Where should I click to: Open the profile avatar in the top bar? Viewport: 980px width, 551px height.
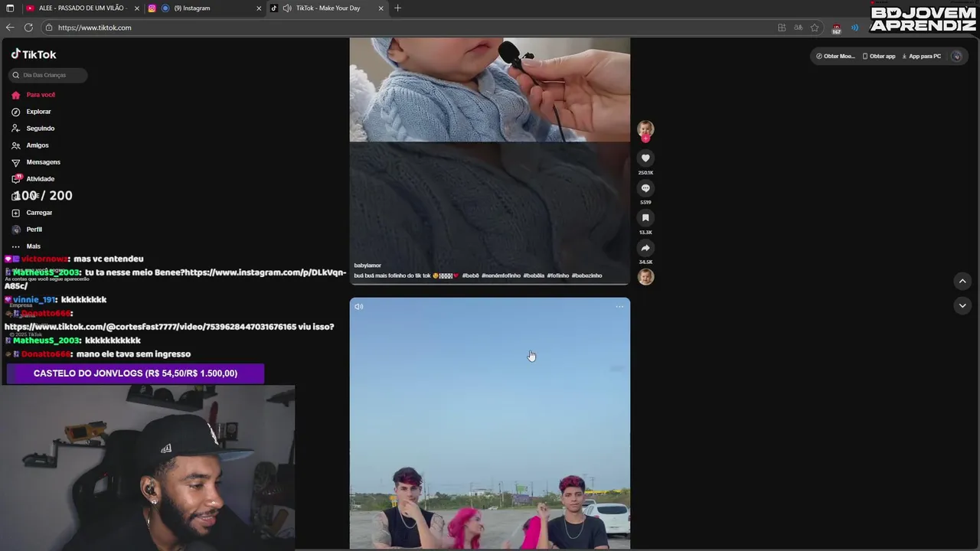point(956,56)
